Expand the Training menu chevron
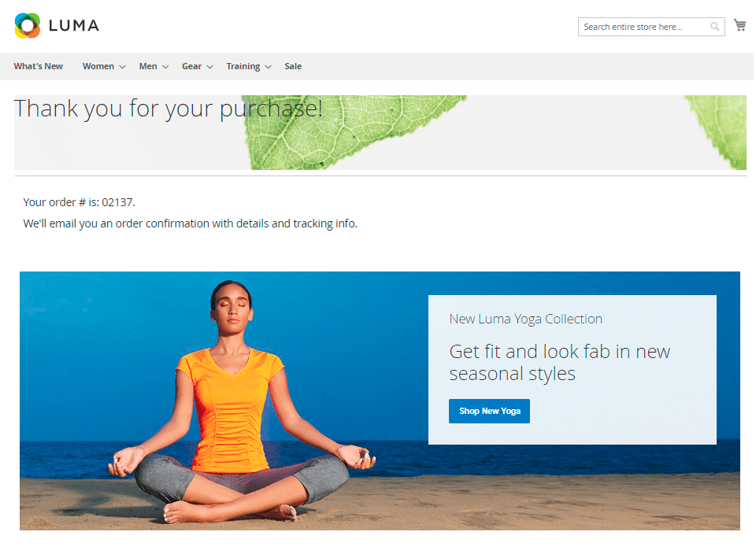Image resolution: width=756 pixels, height=554 pixels. point(268,67)
